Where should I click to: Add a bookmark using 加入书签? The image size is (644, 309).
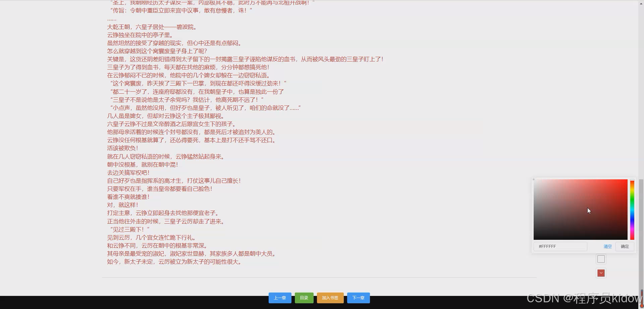pyautogui.click(x=330, y=298)
